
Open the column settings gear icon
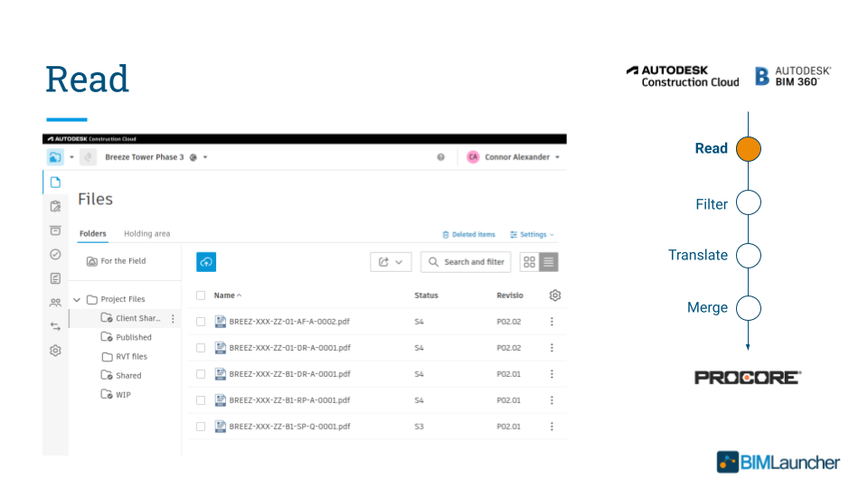[x=554, y=296]
